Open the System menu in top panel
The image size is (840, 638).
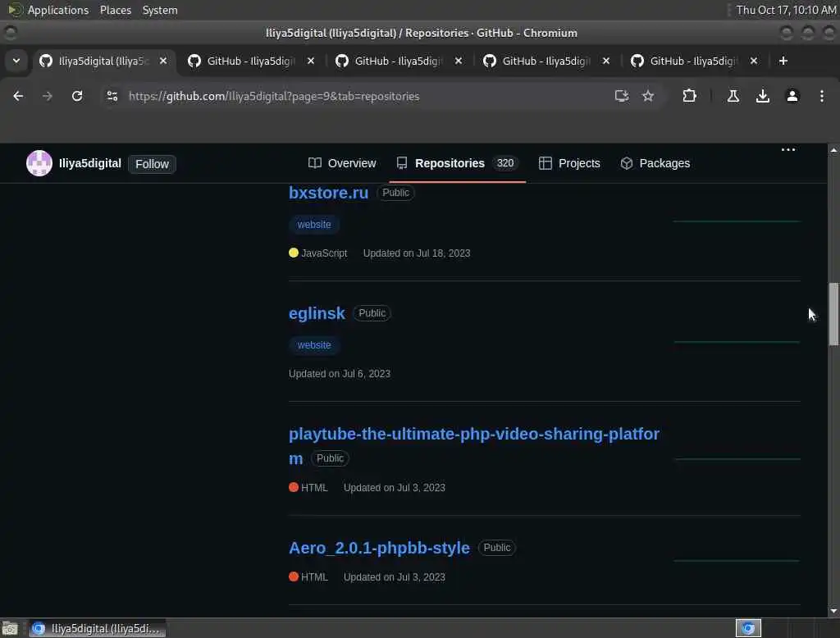pyautogui.click(x=160, y=10)
